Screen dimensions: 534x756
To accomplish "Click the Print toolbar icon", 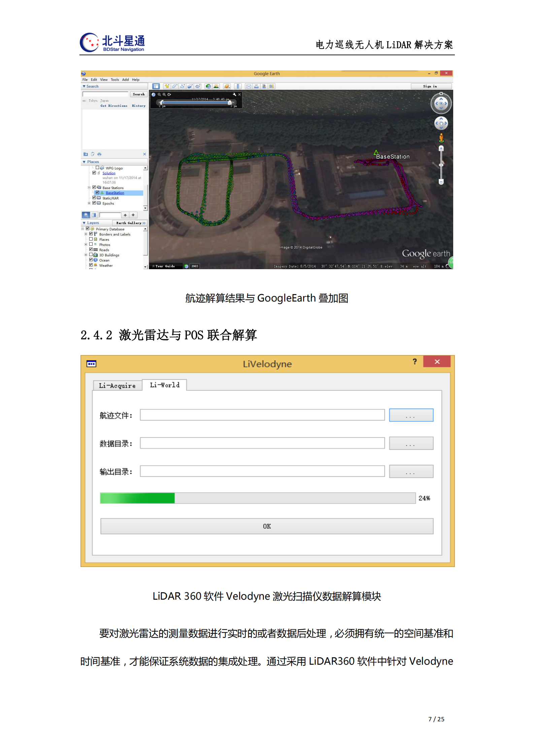I will tap(256, 86).
